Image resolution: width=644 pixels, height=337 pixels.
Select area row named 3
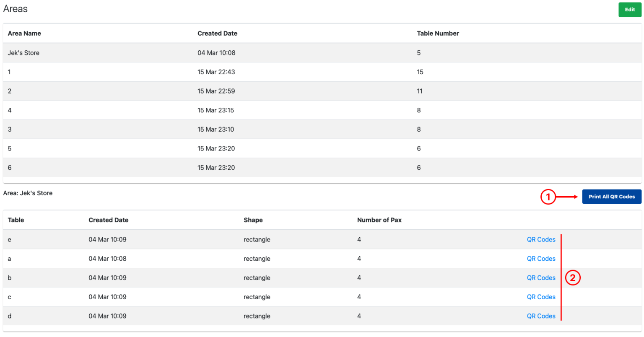point(168,129)
